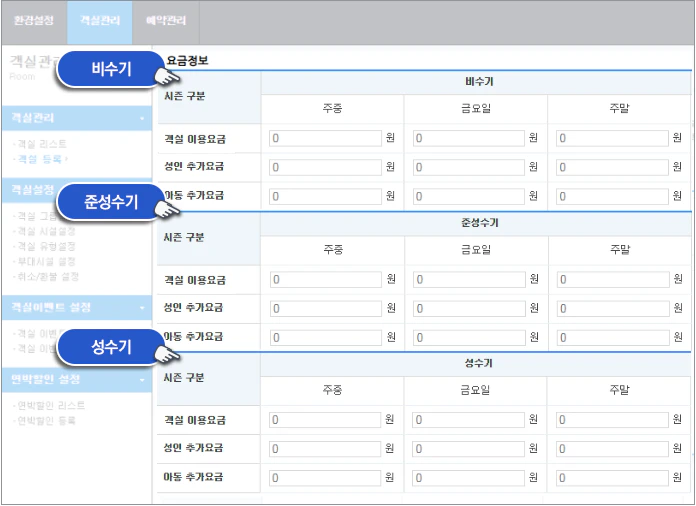The width and height of the screenshot is (696, 506).
Task: Open the 환경설정 top tab
Action: (x=34, y=20)
